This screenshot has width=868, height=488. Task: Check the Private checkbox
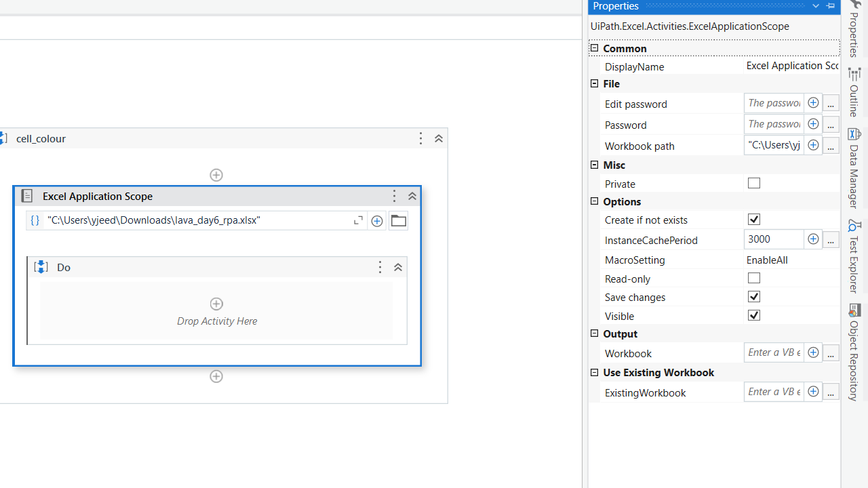pos(753,182)
